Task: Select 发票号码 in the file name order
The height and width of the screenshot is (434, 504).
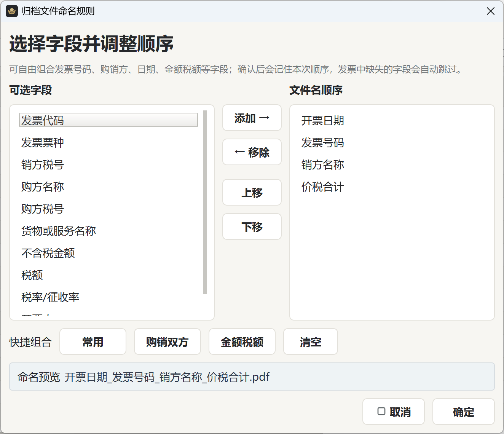Action: [392, 142]
